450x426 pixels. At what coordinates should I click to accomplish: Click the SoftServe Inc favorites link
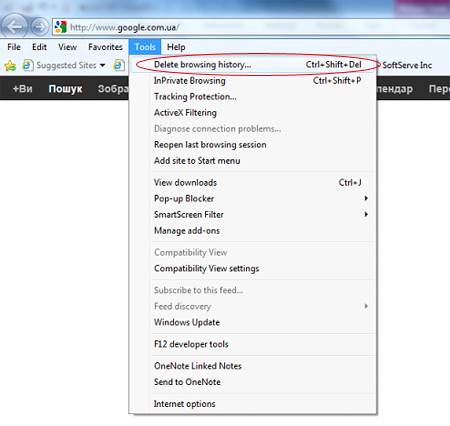click(x=407, y=65)
